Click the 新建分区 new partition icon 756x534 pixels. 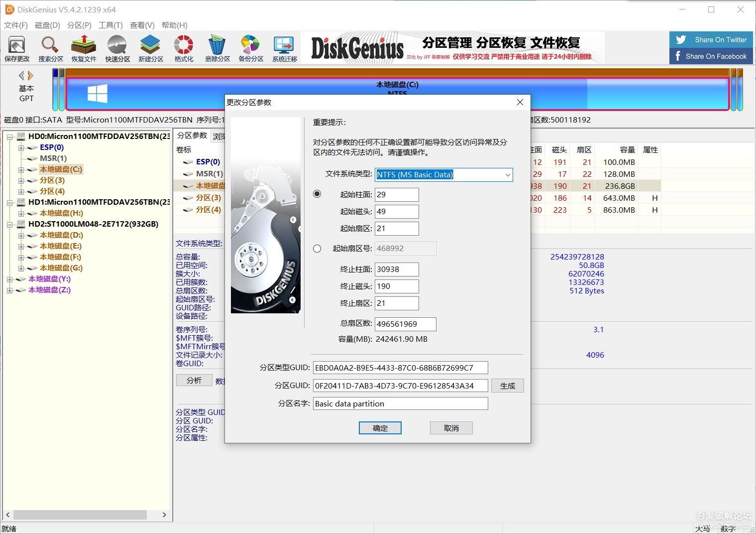pyautogui.click(x=150, y=48)
